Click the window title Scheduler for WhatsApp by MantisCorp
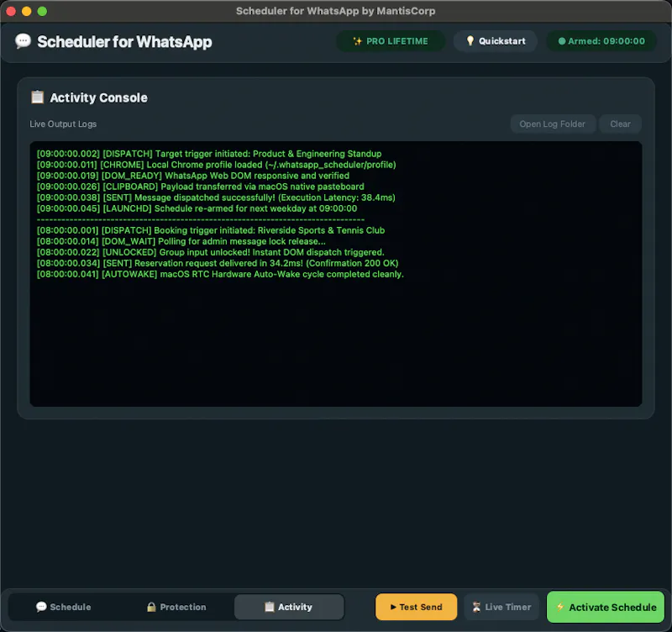Viewport: 672px width, 632px height. (335, 11)
